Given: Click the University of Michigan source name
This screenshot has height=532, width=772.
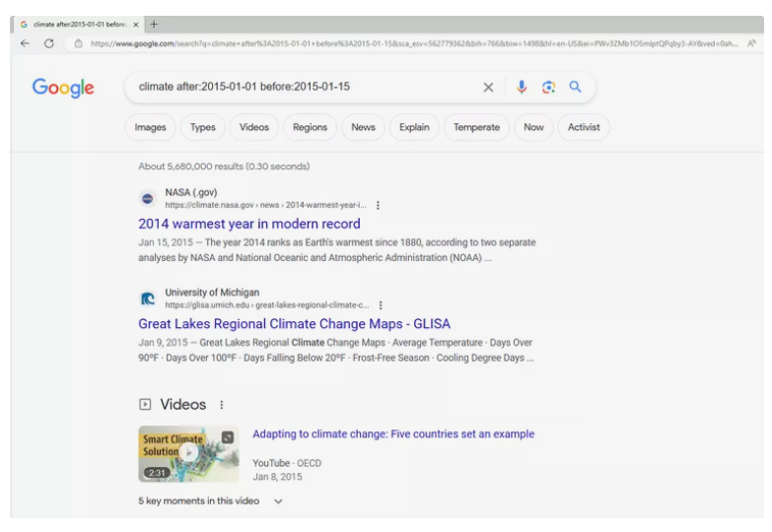Looking at the screenshot, I should click(212, 293).
